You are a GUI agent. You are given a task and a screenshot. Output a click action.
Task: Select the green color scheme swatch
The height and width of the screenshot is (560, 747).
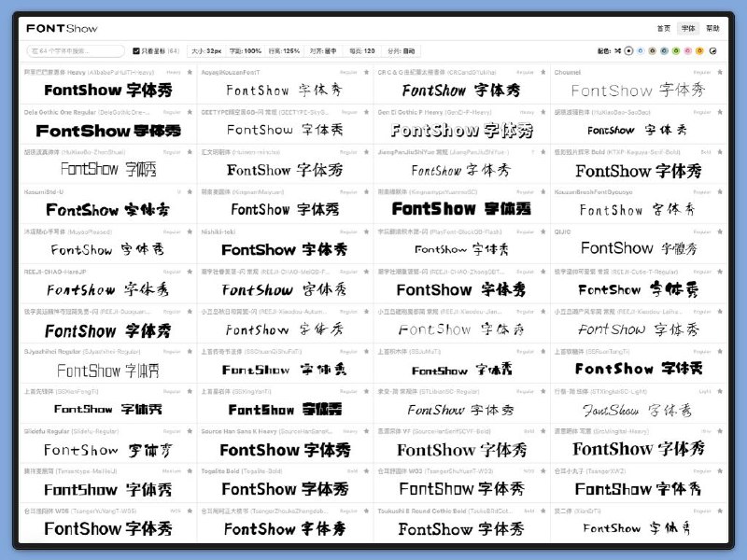click(x=676, y=51)
